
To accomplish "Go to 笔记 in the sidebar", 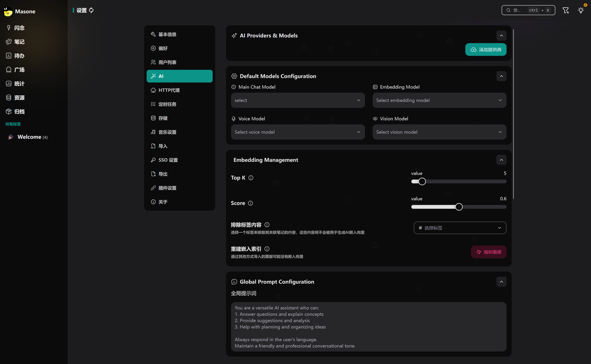I will pos(19,42).
